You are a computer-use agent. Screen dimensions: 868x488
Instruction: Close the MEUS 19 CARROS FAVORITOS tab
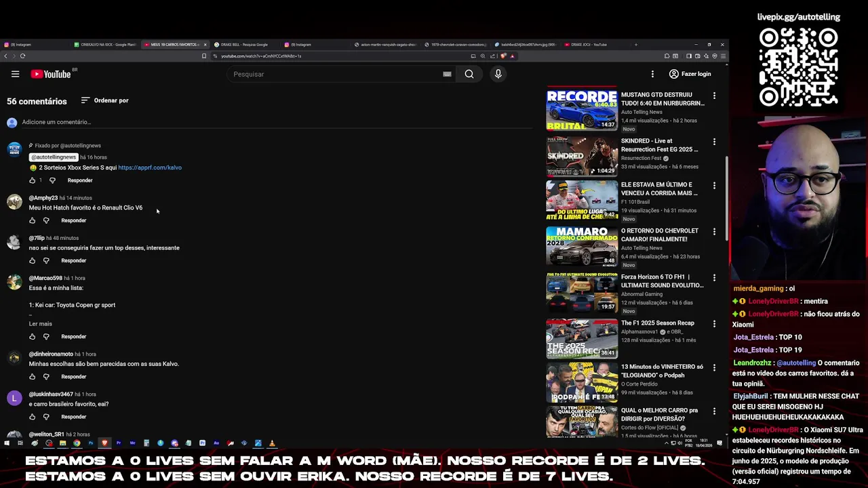pyautogui.click(x=205, y=45)
